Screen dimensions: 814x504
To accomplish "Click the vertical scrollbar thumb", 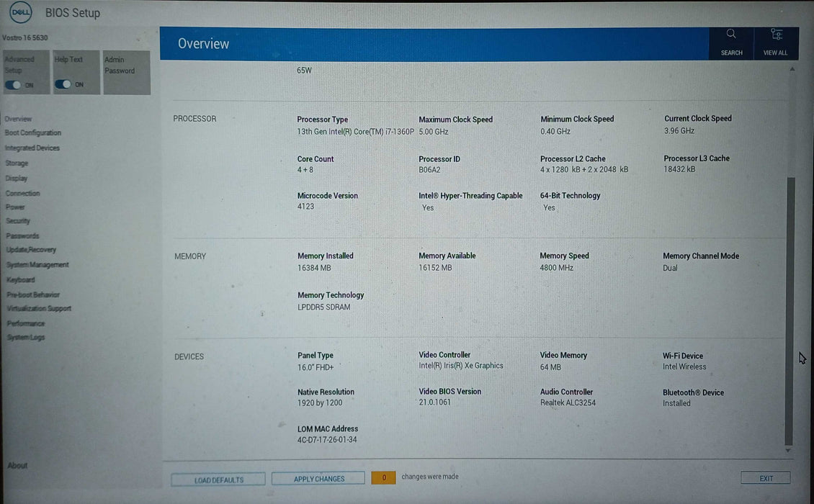I will 790,312.
